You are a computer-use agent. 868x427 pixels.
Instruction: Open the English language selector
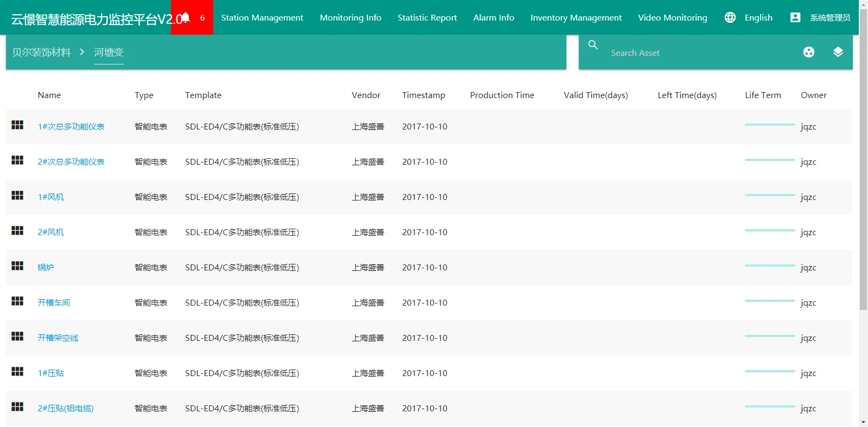[758, 17]
